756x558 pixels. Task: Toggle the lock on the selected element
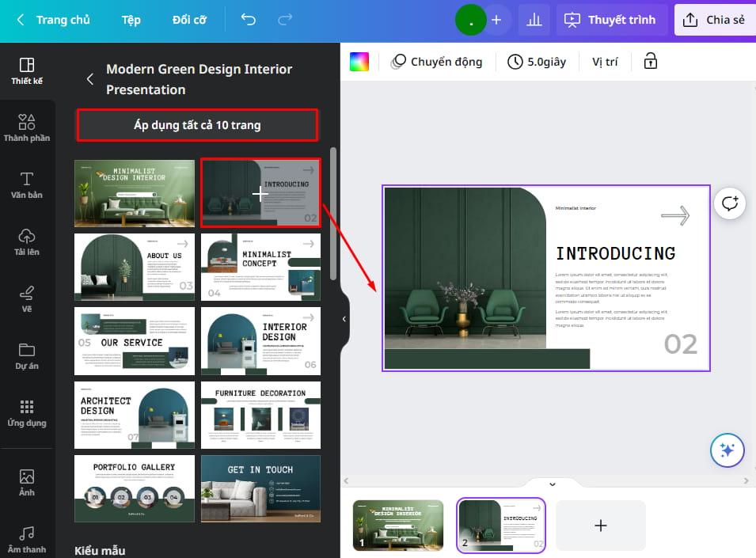[x=650, y=61]
